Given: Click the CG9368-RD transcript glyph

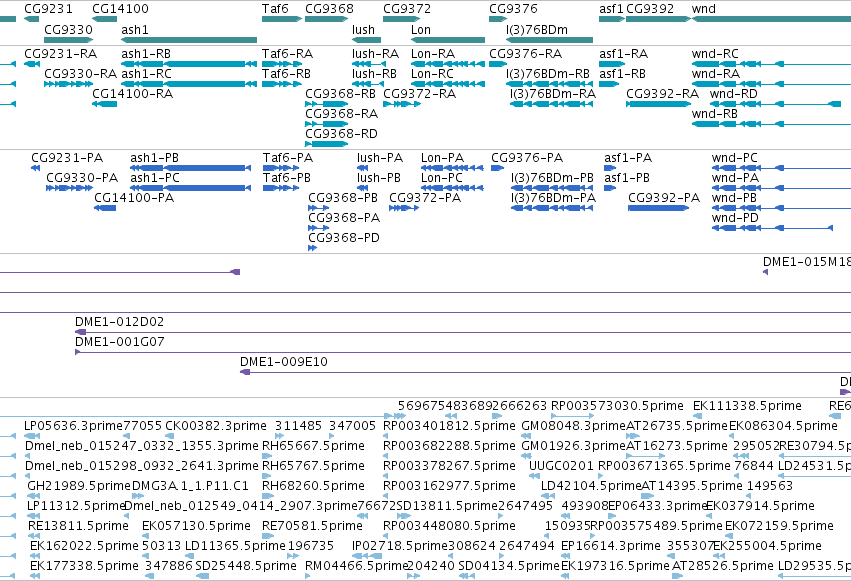Looking at the screenshot, I should click(x=327, y=144).
